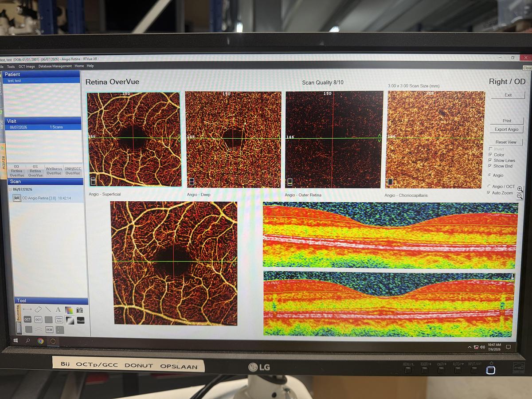Screen dimensions: 532x399
Task: Click the Reset View button
Action: click(506, 142)
